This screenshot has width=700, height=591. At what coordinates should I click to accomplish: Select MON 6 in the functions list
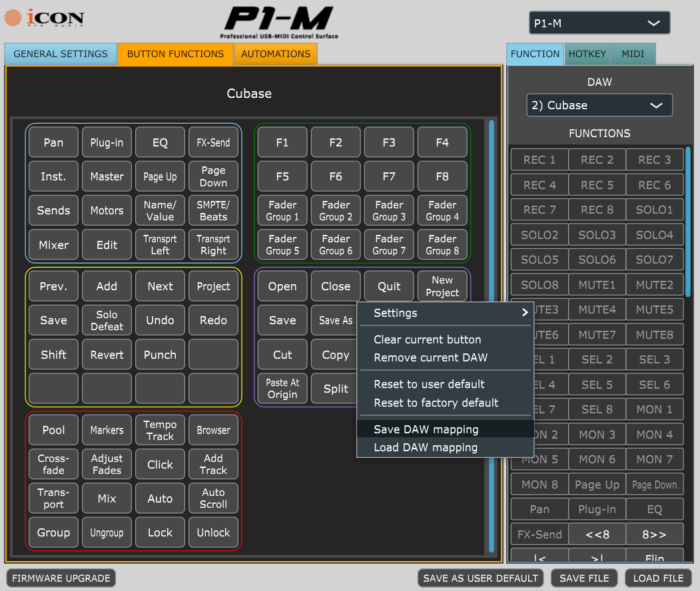click(597, 459)
